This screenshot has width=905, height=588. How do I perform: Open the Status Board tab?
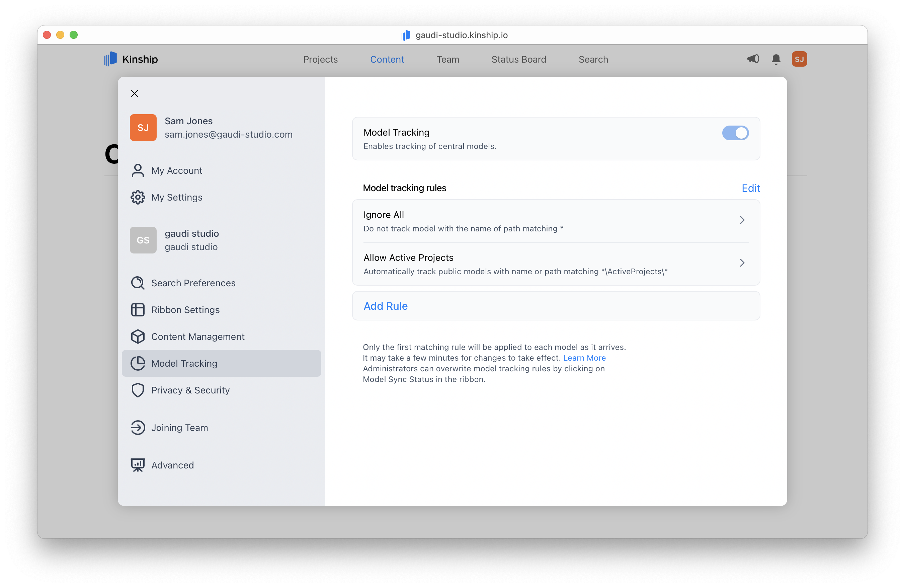(518, 59)
